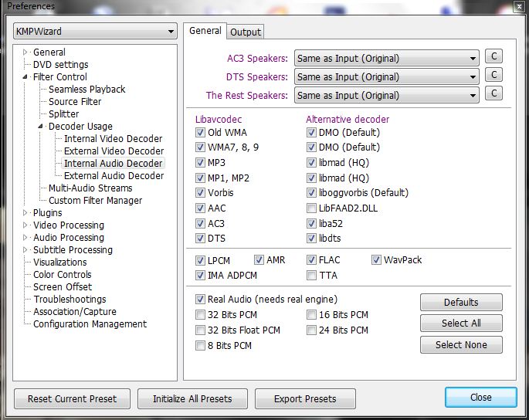Toggle the FLAC checkbox
Image resolution: width=529 pixels, height=420 pixels.
(x=311, y=259)
